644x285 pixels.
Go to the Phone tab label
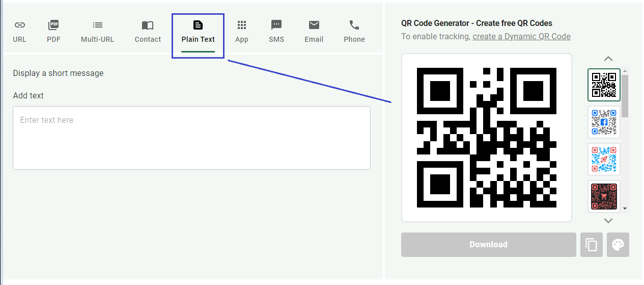coord(354,39)
